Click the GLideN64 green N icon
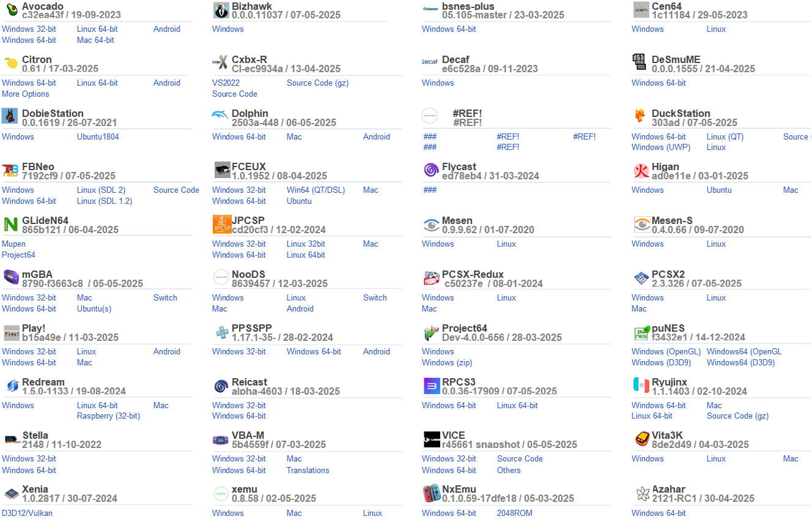 (x=10, y=224)
